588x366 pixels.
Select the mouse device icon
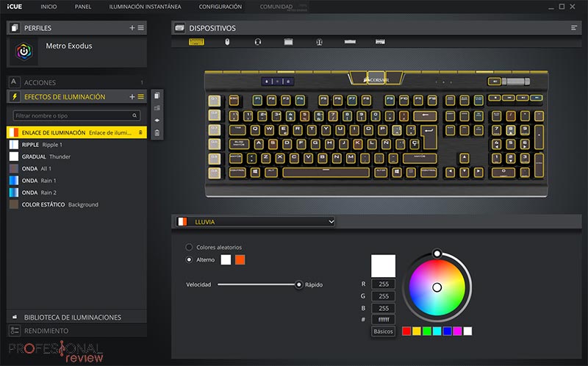[227, 42]
